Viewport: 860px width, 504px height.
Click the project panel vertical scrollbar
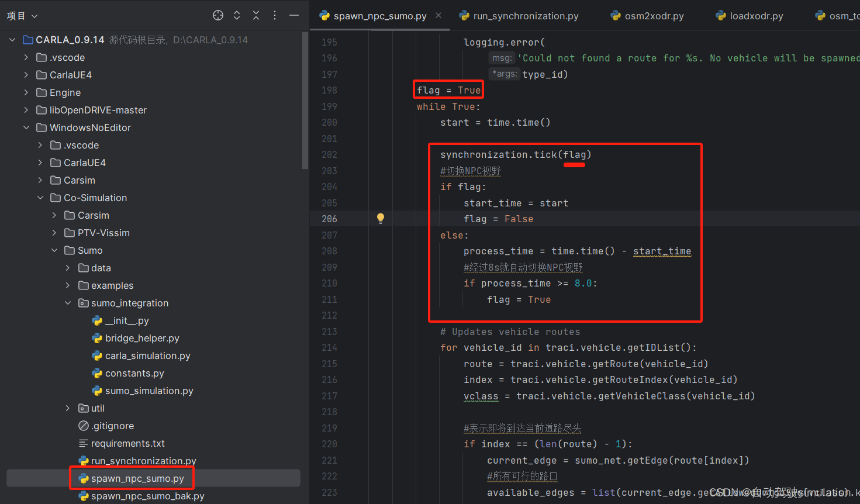coord(305,101)
